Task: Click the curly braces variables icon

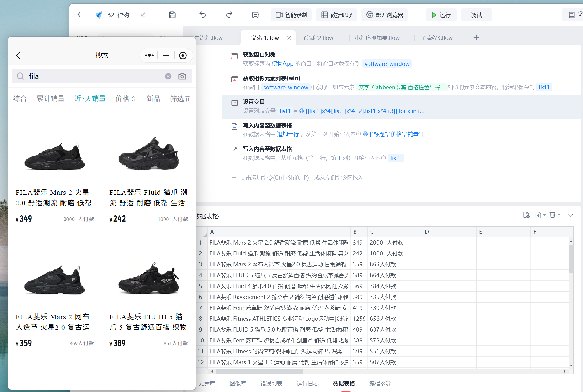Action: 255,15
